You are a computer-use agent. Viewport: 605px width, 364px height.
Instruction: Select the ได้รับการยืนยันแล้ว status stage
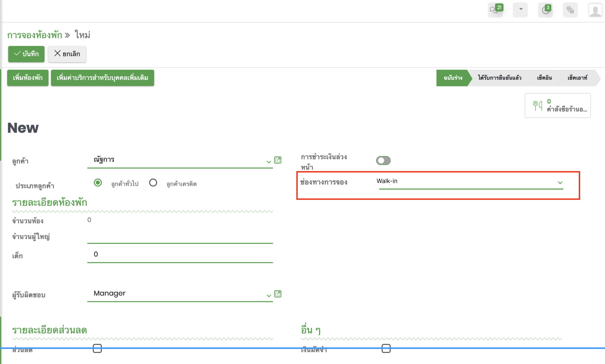499,78
